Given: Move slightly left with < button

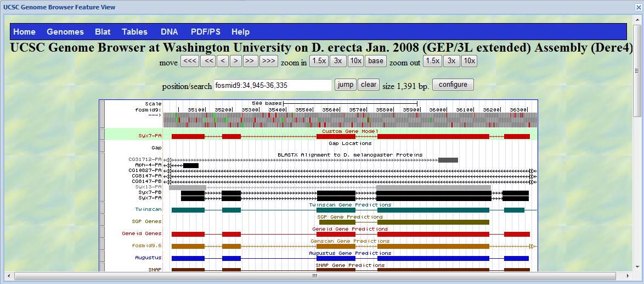Looking at the screenshot, I should [223, 61].
